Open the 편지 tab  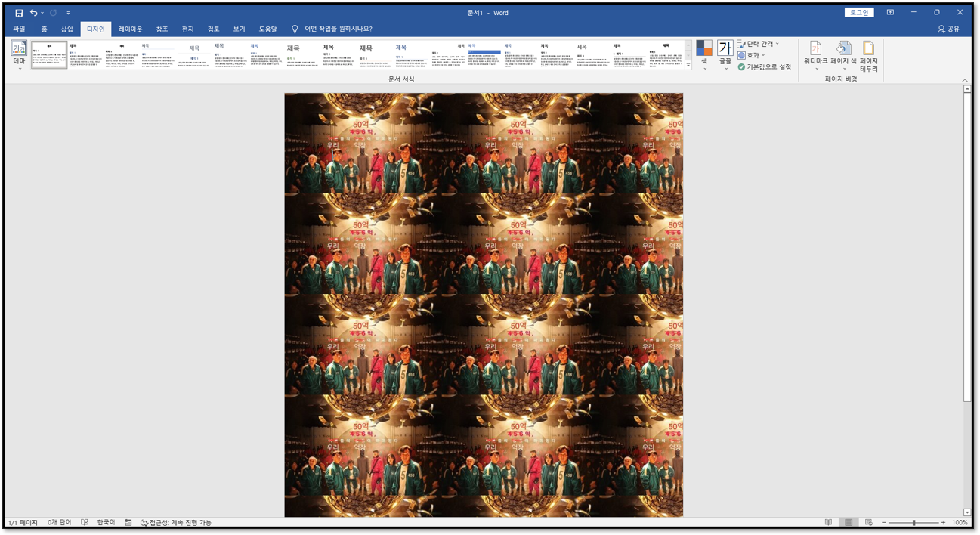(x=187, y=29)
